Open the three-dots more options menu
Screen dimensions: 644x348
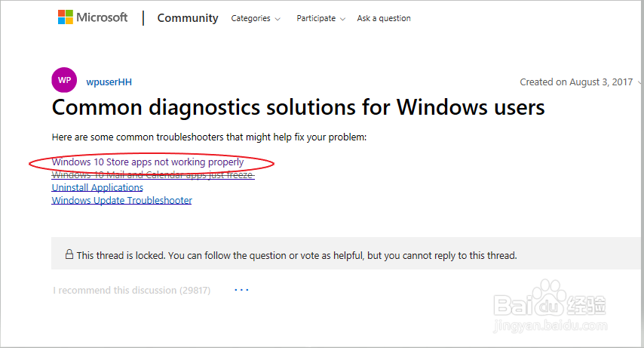241,290
